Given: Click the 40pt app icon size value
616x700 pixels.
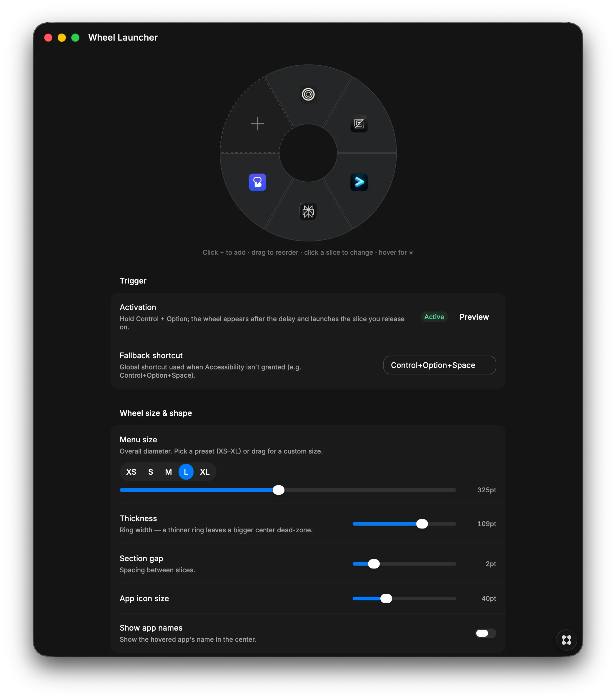Looking at the screenshot, I should pyautogui.click(x=488, y=598).
